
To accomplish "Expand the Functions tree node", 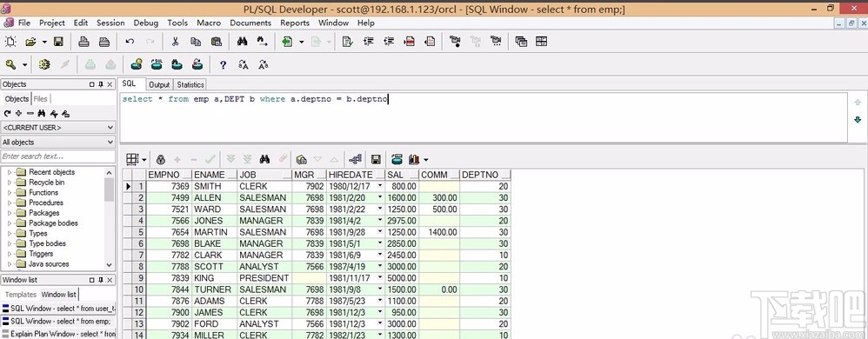I will click(x=10, y=192).
